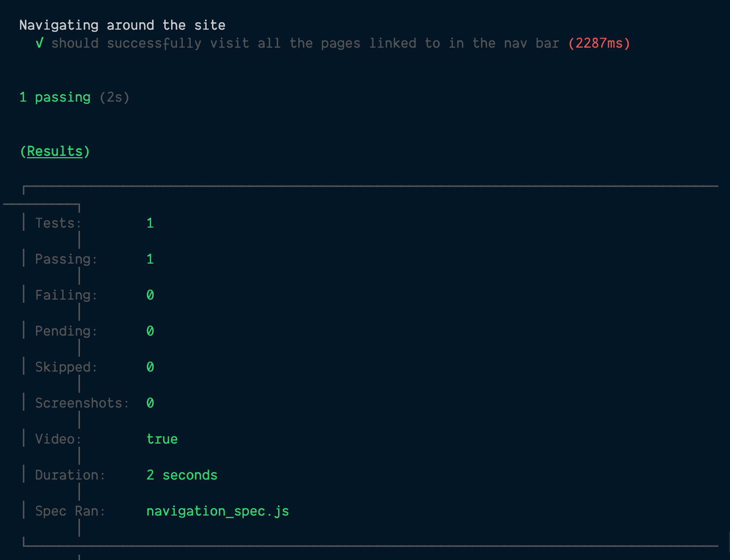Select the Skipped: label
The image size is (730, 560).
coord(66,367)
